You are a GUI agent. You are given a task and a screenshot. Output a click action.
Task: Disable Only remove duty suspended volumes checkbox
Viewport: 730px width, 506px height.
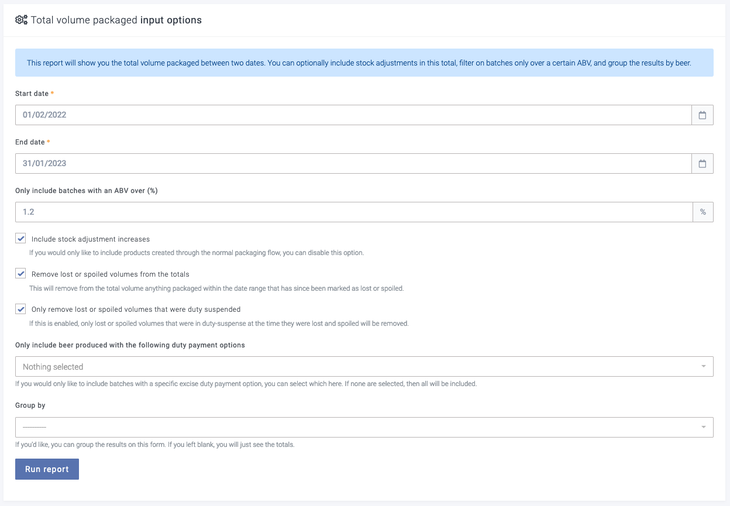21,309
